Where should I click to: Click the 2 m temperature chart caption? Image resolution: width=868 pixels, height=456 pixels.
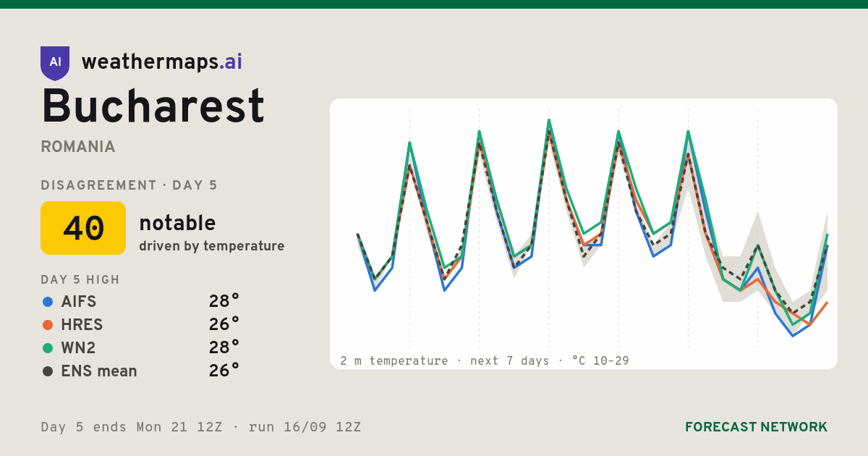485,360
